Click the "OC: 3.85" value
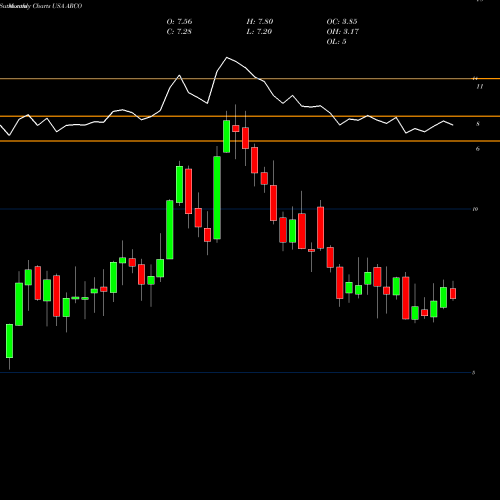 pos(342,22)
